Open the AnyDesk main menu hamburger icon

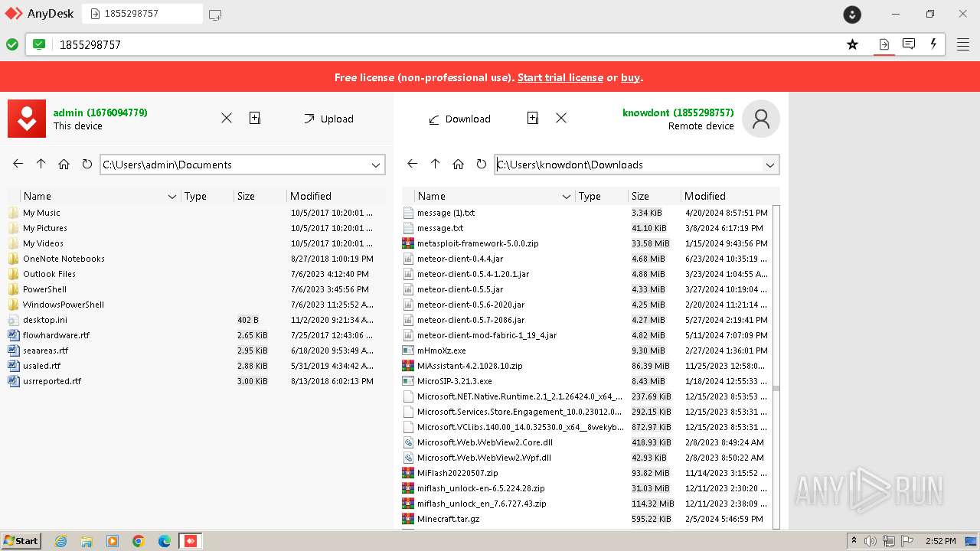963,44
